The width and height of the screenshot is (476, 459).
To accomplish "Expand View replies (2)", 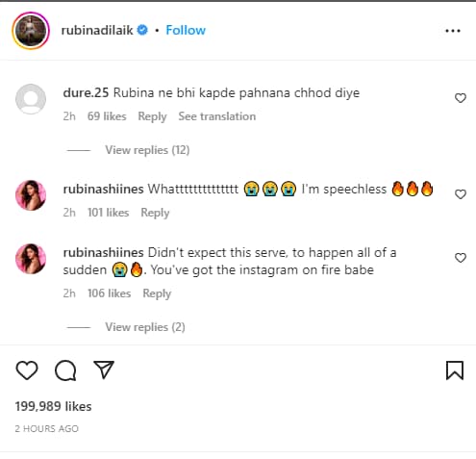I will pos(145,327).
